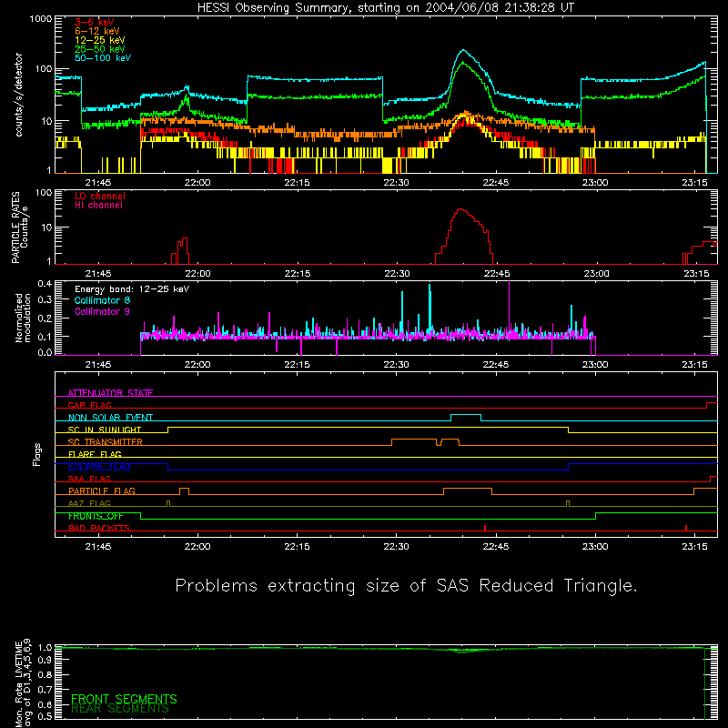Click the 'Energy band: 12-25 keV' text
This screenshot has width=728, height=728.
(132, 289)
